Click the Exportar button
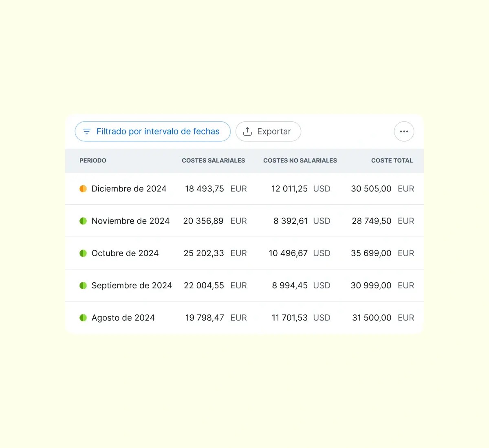 (x=268, y=132)
